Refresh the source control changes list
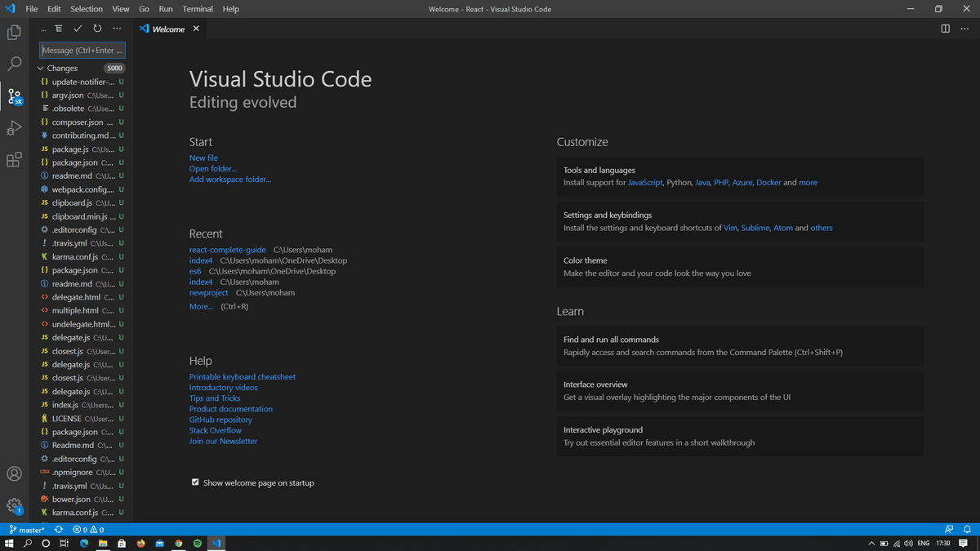The width and height of the screenshot is (980, 551). [x=97, y=29]
